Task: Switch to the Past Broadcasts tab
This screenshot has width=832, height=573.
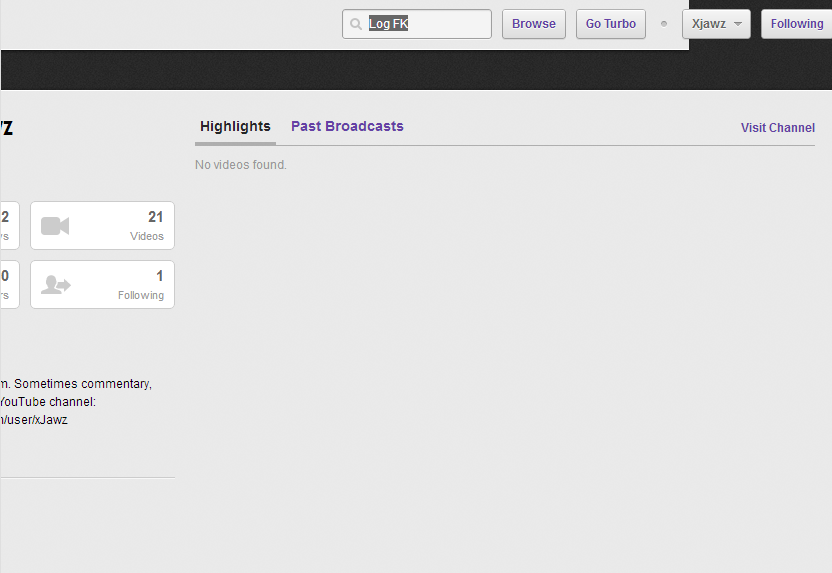Action: pos(347,126)
